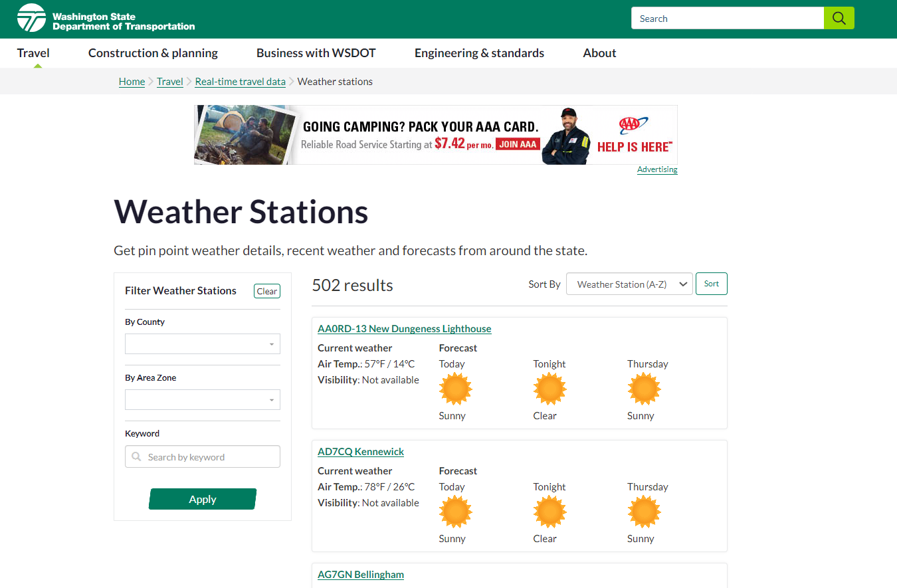This screenshot has height=588, width=897.
Task: Focus the Search by keyword field
Action: (x=209, y=457)
